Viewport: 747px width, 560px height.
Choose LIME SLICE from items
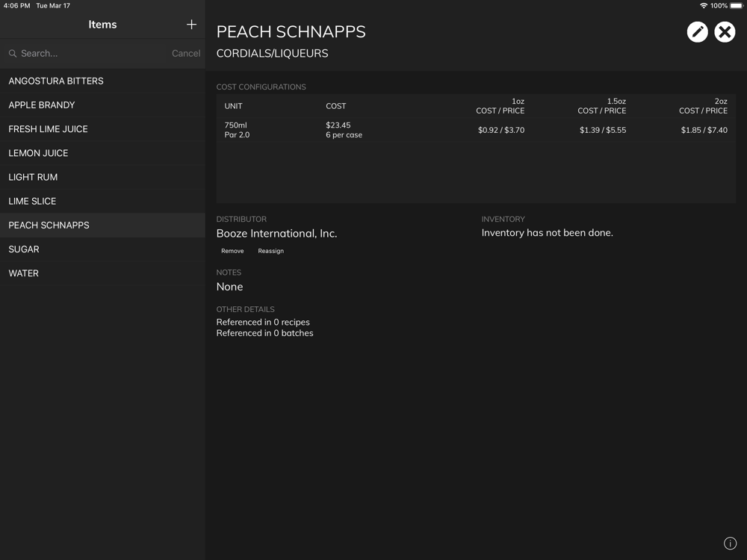pyautogui.click(x=102, y=201)
